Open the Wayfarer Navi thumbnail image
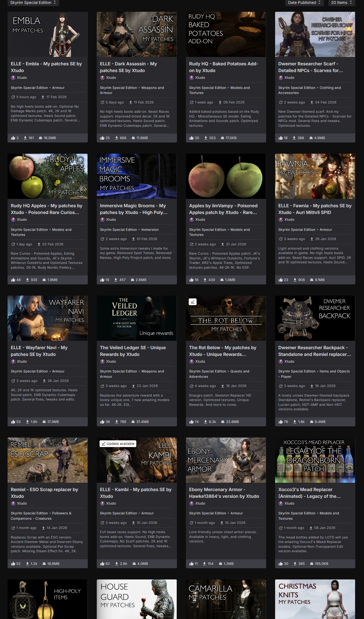Screen dimensions: 364x619 coord(48,318)
